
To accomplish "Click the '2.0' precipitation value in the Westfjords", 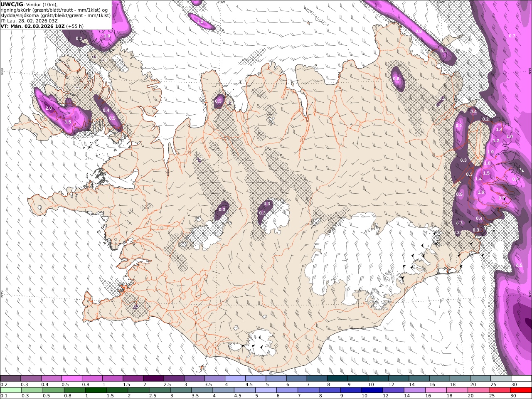I will pyautogui.click(x=49, y=108).
